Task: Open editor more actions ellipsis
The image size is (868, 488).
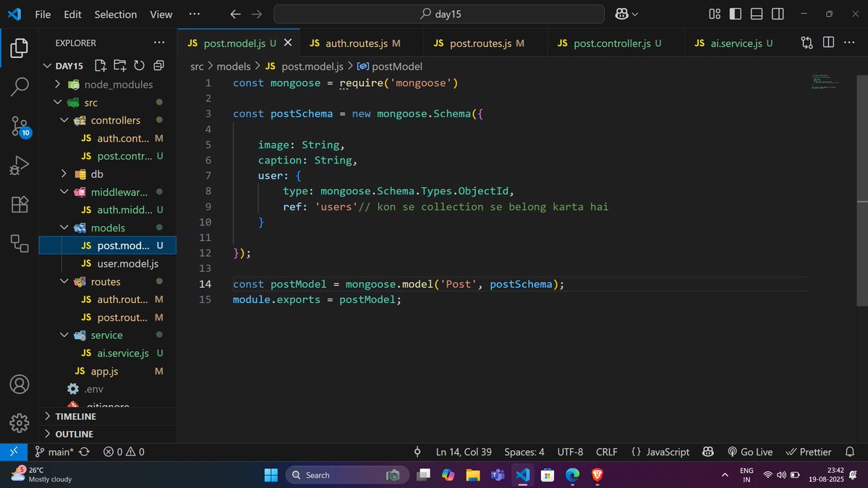Action: coord(849,43)
